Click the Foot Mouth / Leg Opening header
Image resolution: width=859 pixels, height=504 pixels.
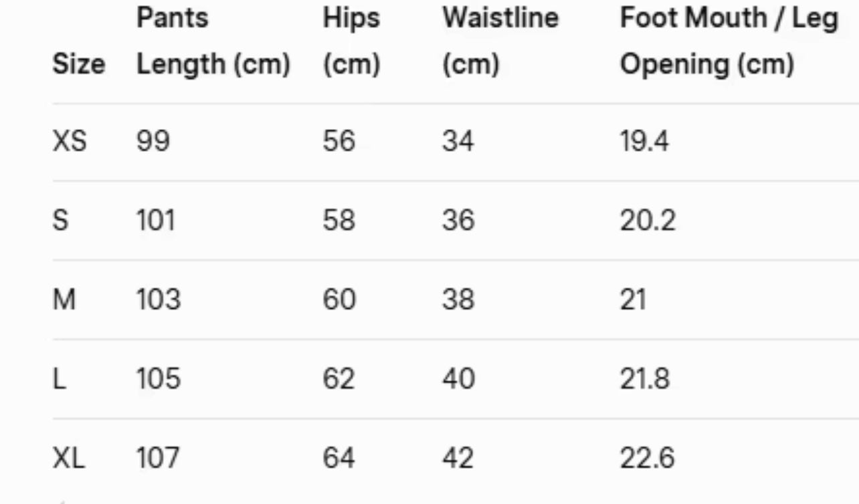coord(729,41)
